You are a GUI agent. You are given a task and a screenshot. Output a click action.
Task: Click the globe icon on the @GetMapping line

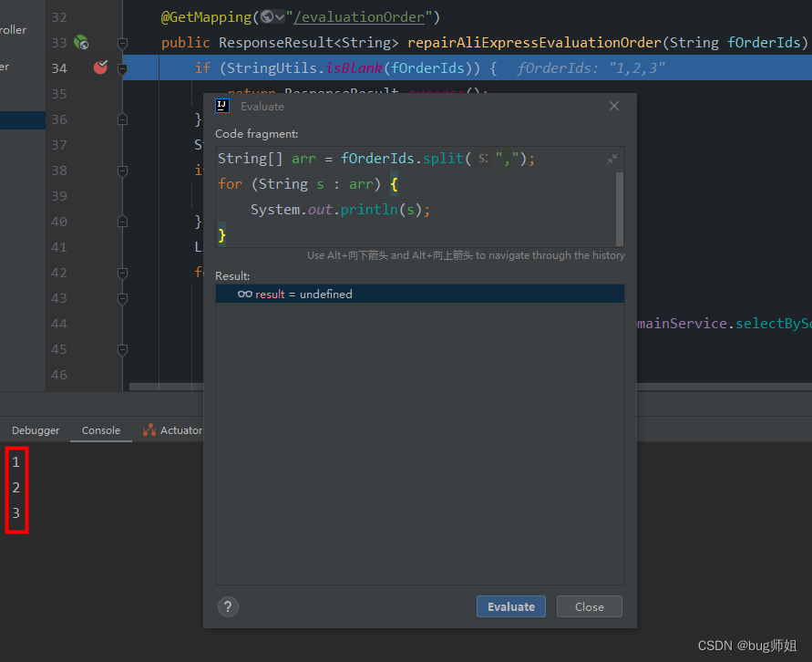point(267,16)
